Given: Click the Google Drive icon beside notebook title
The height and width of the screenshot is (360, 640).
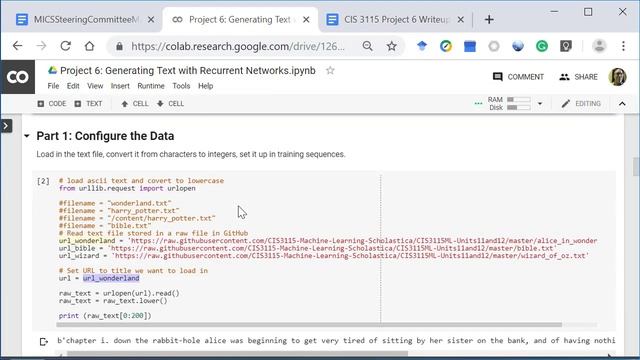Looking at the screenshot, I should coord(52,70).
